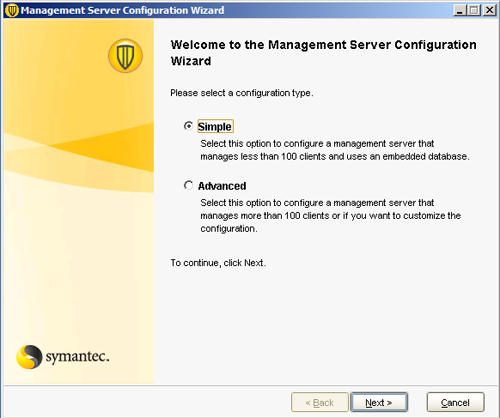The image size is (500, 418).
Task: Click the shield icon in title bar
Action: point(12,10)
